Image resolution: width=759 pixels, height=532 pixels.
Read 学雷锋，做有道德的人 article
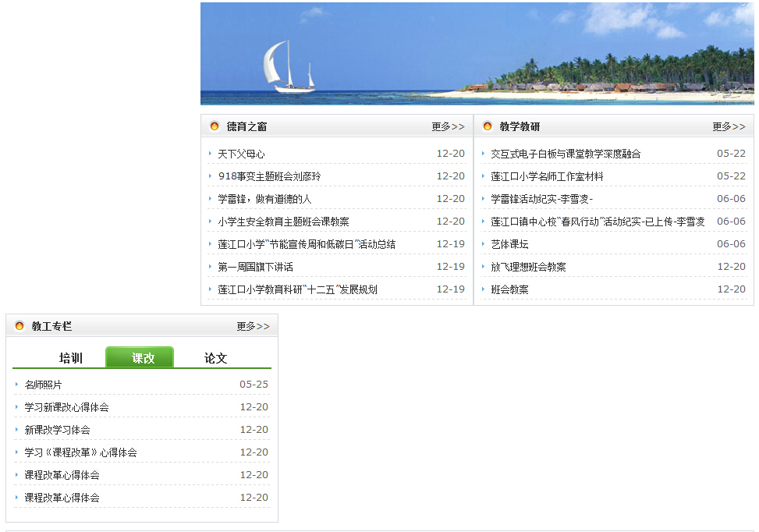pyautogui.click(x=264, y=199)
